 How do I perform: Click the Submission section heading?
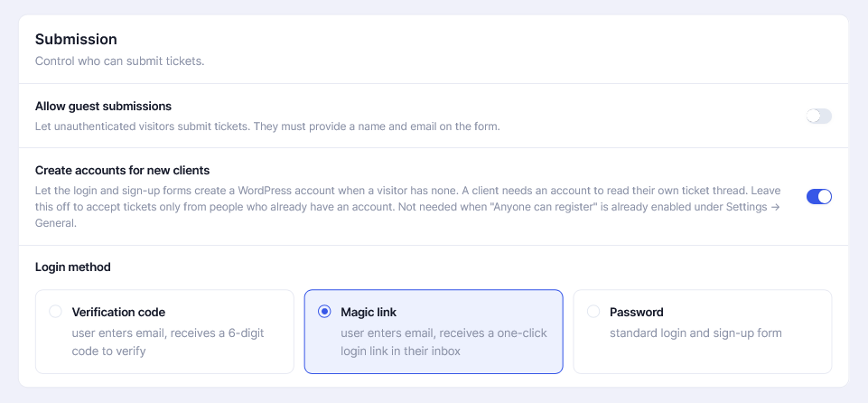point(76,39)
